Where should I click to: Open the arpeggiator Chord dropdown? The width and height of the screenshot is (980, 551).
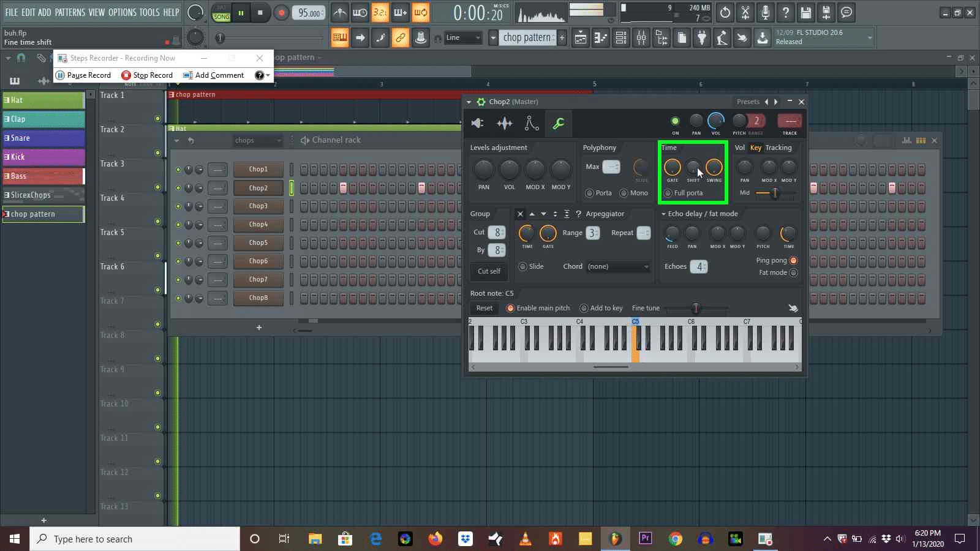(618, 266)
